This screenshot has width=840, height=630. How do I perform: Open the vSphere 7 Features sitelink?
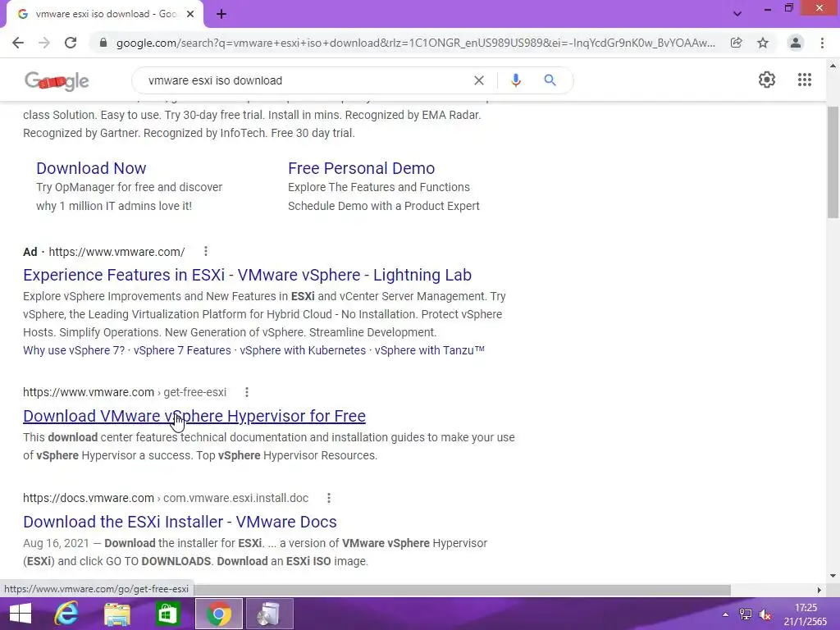point(182,350)
